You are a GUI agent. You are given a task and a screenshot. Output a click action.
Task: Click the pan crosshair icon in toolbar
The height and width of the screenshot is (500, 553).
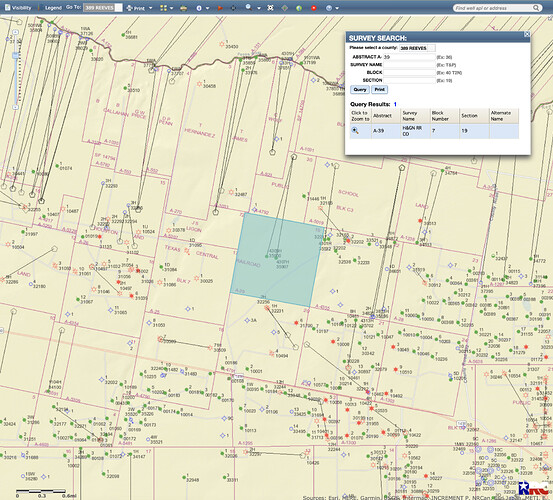pyautogui.click(x=233, y=8)
